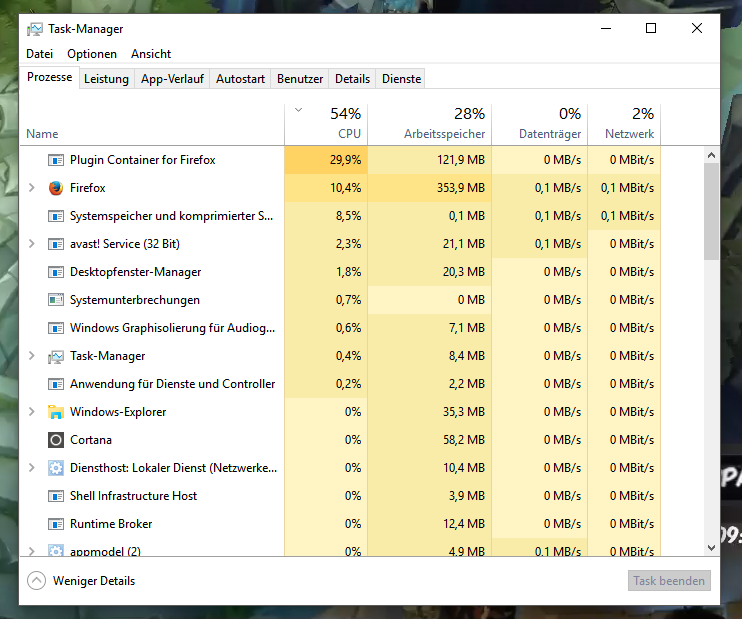Sort by the Arbeitsspeicher column header
The height and width of the screenshot is (619, 742).
coord(430,125)
